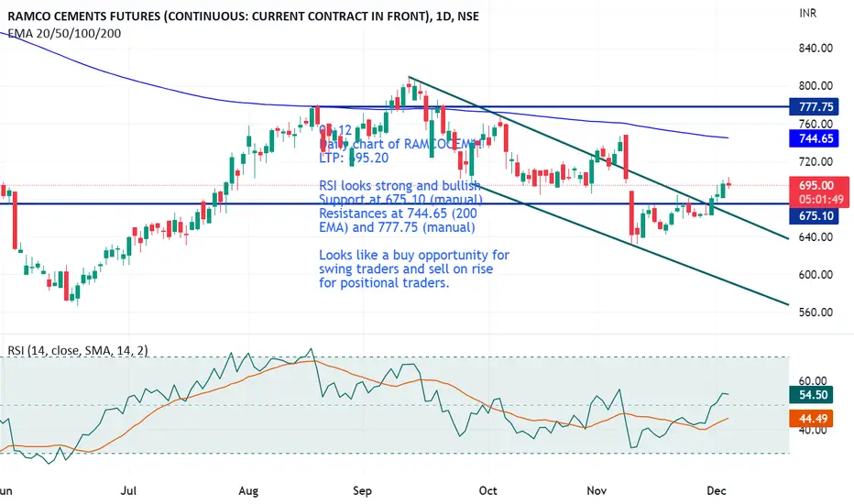Viewport: 854px width, 504px height.
Task: Click the 744.65 EMA price label
Action: (816, 138)
